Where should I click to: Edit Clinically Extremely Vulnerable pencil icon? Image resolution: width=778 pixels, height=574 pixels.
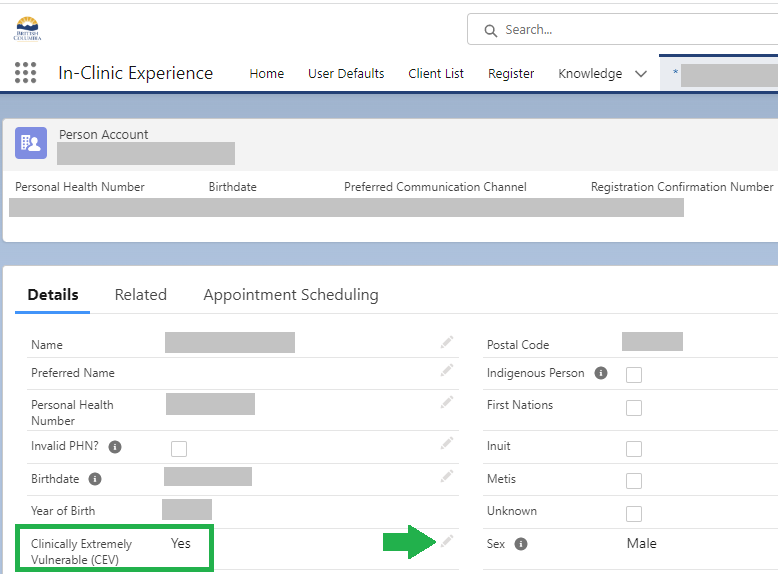tap(447, 541)
